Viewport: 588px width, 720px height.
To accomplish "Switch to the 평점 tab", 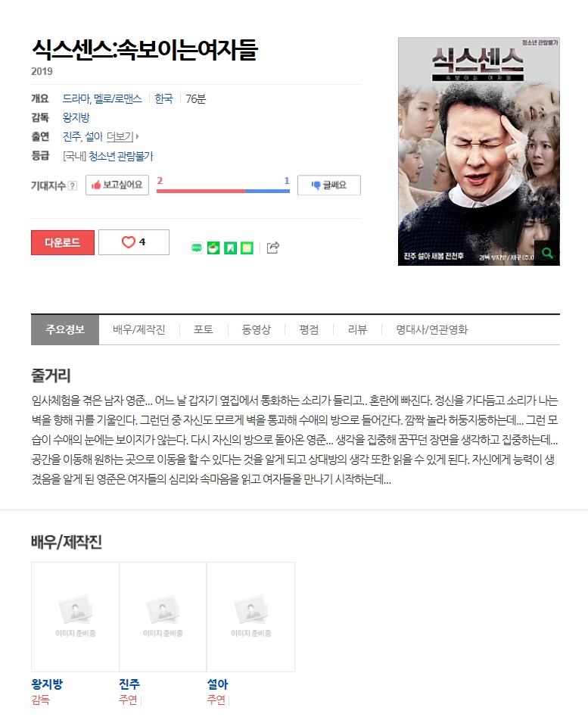I will pos(309,329).
